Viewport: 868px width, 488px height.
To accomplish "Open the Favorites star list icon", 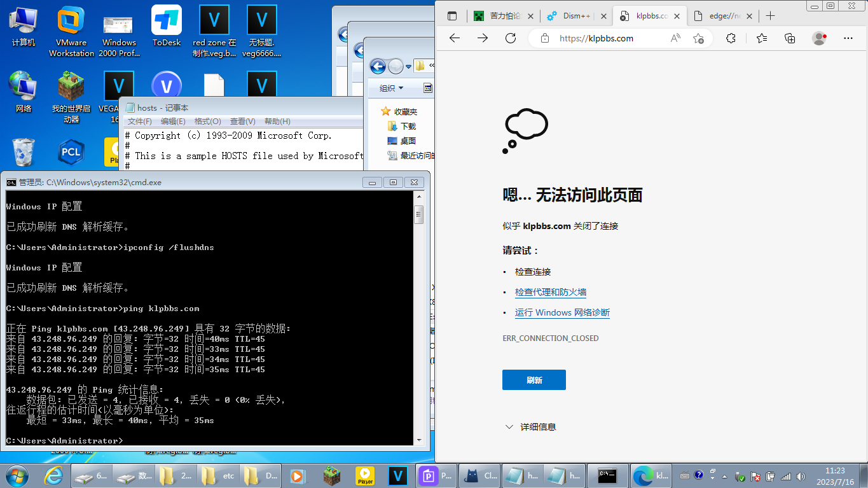I will (762, 38).
